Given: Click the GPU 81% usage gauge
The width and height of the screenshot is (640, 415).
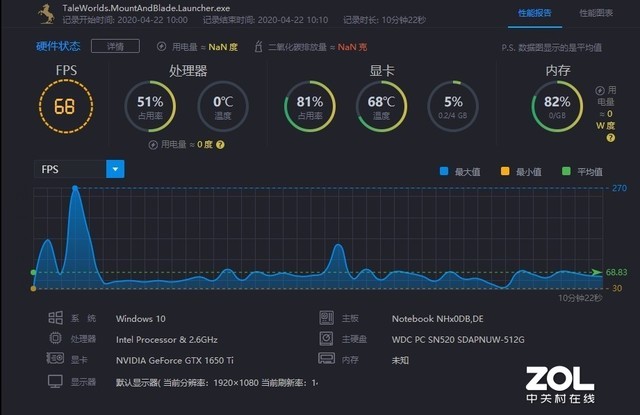Looking at the screenshot, I should [310, 106].
